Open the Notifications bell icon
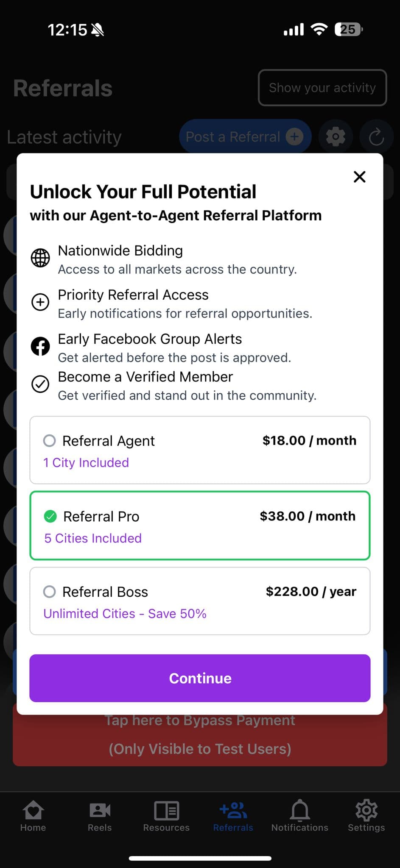Image resolution: width=400 pixels, height=868 pixels. (x=299, y=810)
